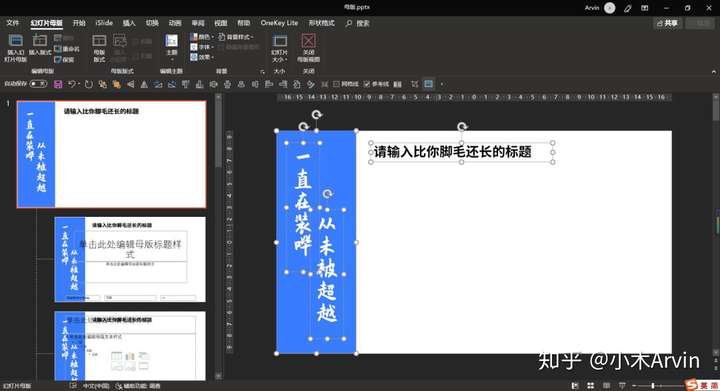Open OneKey Lite ribbon tab

pos(279,22)
